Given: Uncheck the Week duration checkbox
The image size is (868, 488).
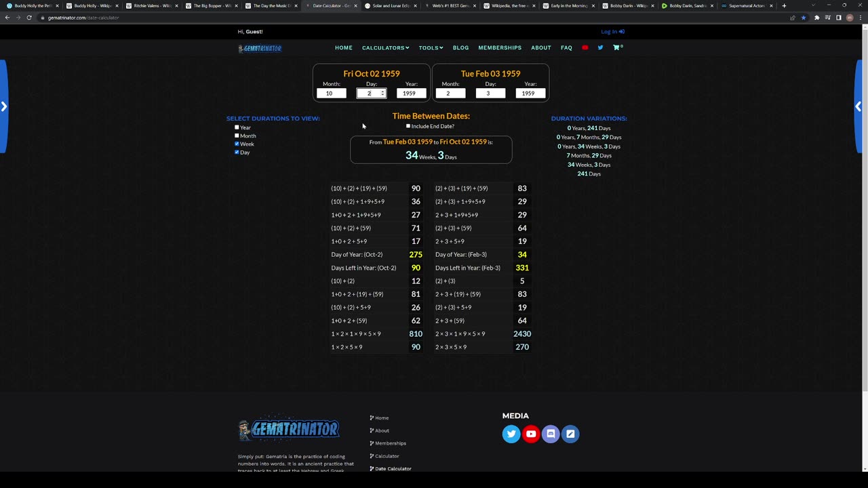Looking at the screenshot, I should [237, 144].
